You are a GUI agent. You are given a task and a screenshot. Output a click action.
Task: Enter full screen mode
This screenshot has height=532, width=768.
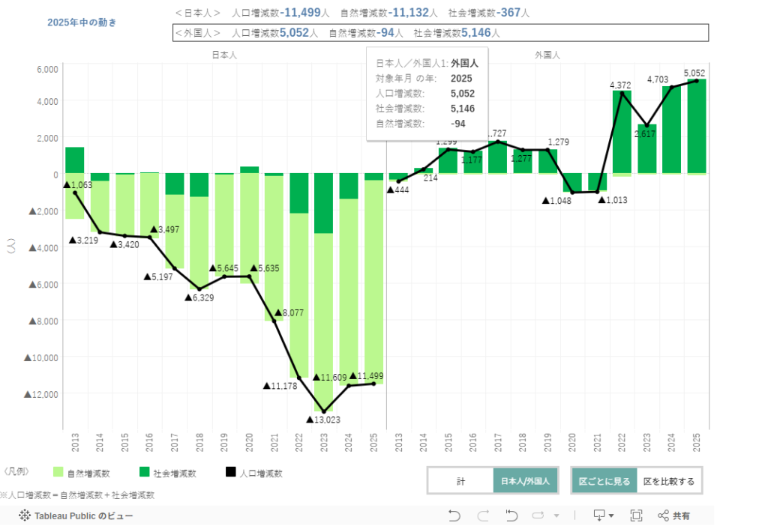(x=636, y=516)
